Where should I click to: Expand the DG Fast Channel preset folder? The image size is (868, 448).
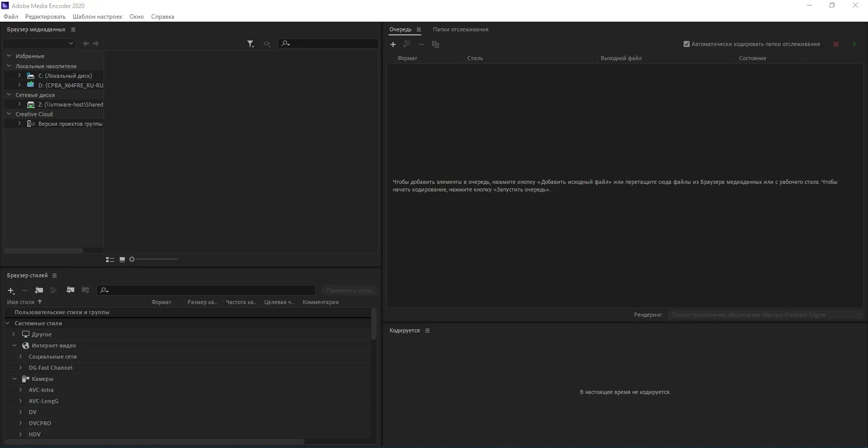pyautogui.click(x=21, y=368)
